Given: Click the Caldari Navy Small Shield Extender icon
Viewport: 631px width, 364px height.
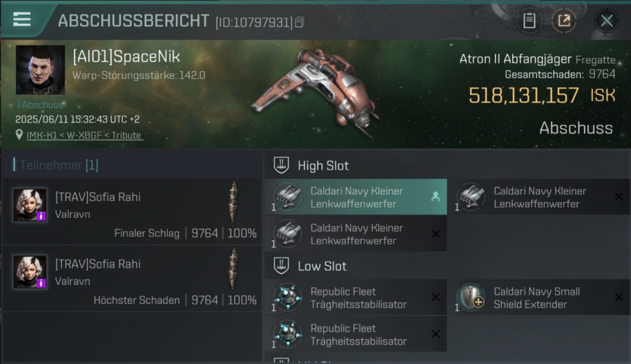Looking at the screenshot, I should tap(471, 298).
